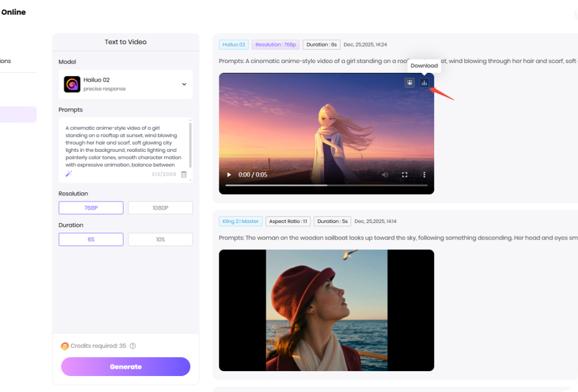The image size is (578, 392).
Task: Click the icon left of Download
Action: click(410, 83)
